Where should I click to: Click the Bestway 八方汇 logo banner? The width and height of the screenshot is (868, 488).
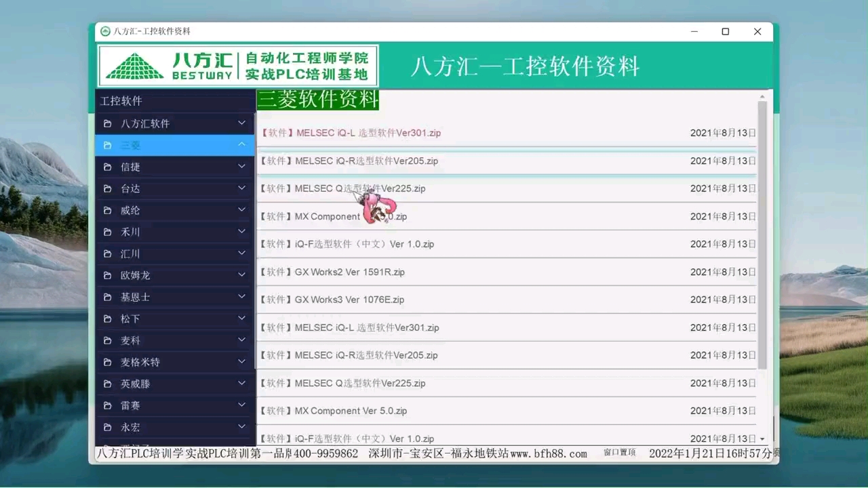pos(238,66)
